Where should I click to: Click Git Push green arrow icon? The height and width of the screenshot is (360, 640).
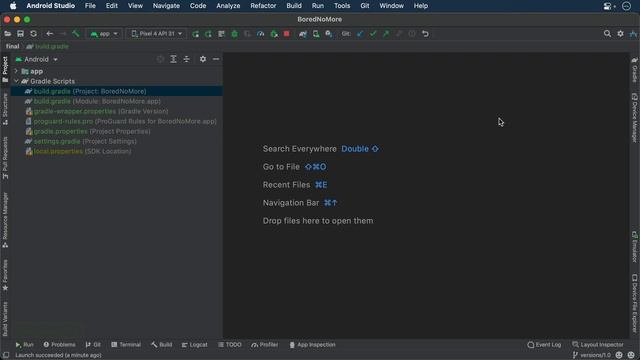click(386, 34)
